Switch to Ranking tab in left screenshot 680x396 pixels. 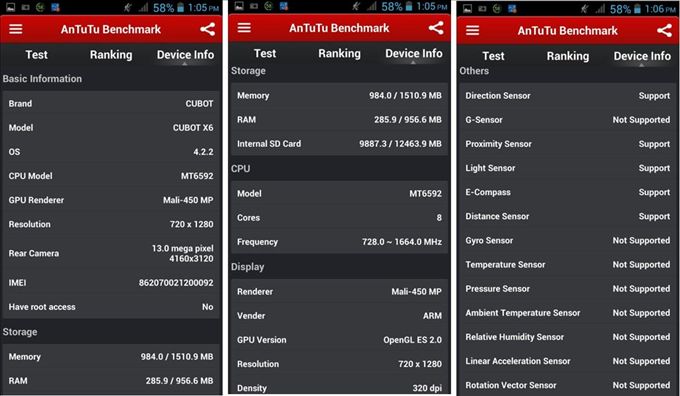coord(111,55)
